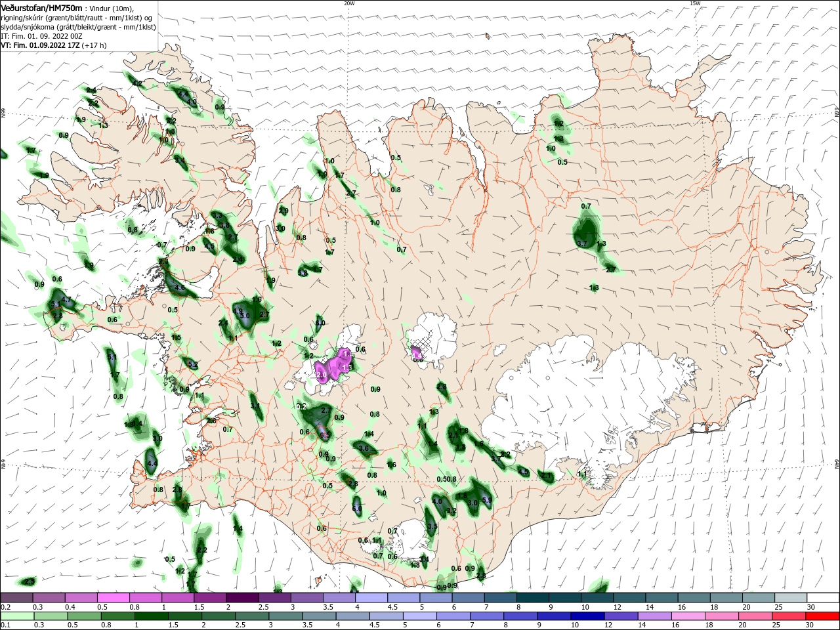840x630 pixels.
Task: Pick the crimson 25 swatch in rain scale
Action: 789,616
